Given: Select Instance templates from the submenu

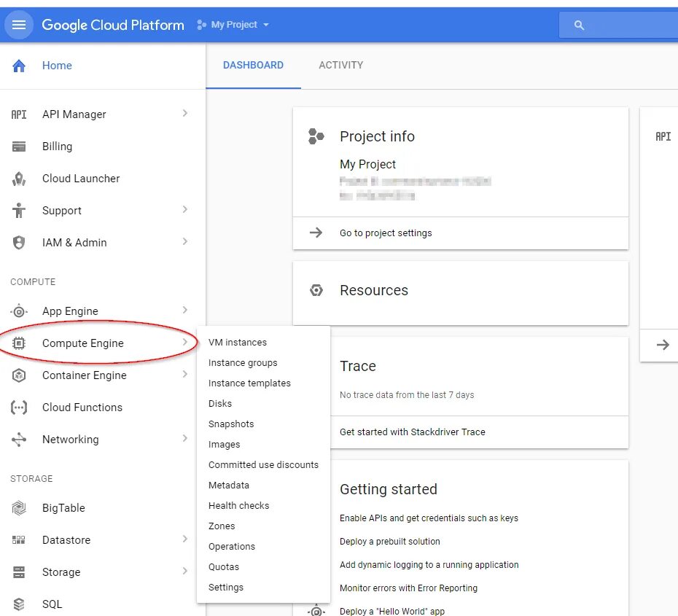Looking at the screenshot, I should [249, 383].
